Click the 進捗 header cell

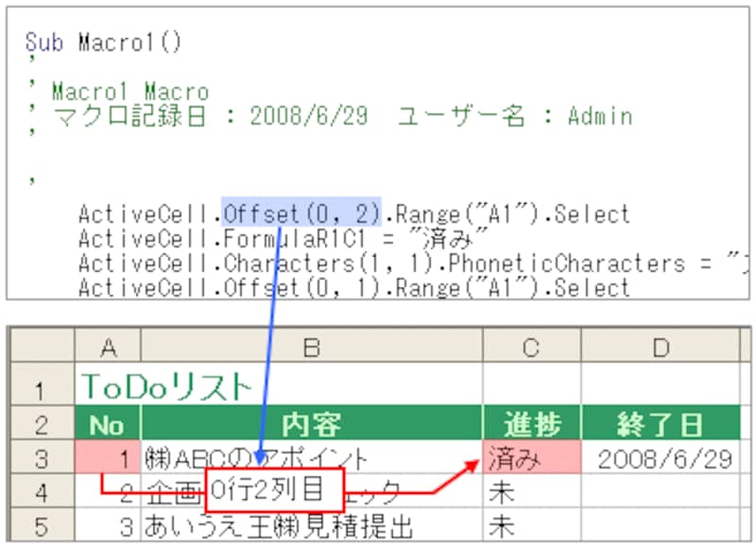[531, 424]
